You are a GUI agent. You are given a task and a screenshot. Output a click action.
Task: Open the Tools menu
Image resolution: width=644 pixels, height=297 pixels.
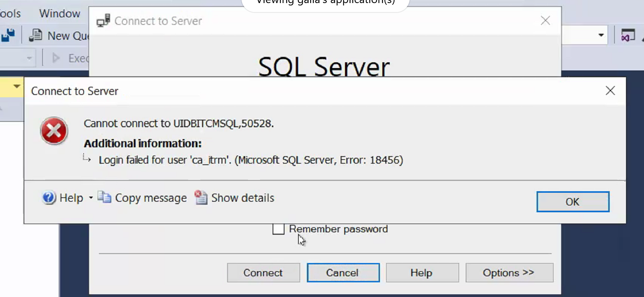pos(10,14)
